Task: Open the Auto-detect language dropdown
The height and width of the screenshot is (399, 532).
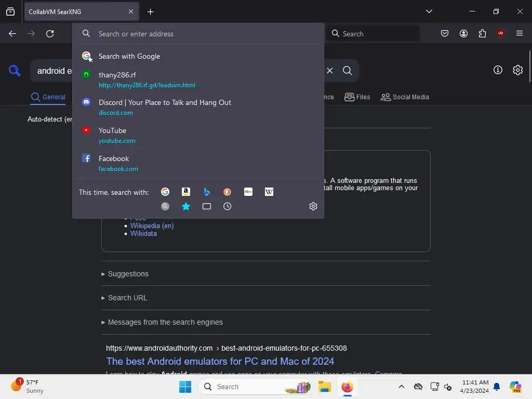Action: click(50, 119)
